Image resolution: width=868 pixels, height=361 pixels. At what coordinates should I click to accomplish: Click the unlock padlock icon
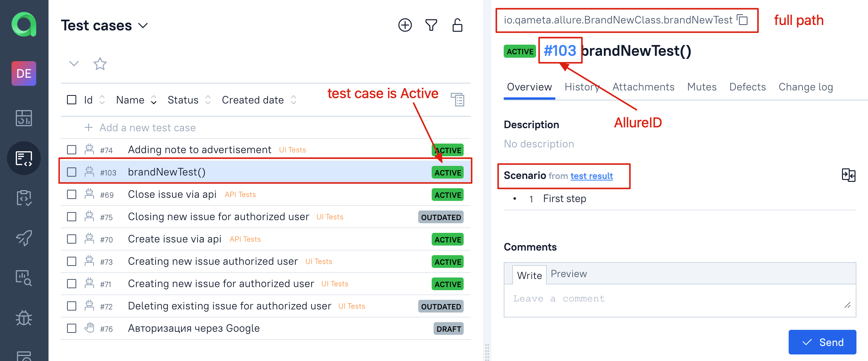(457, 25)
